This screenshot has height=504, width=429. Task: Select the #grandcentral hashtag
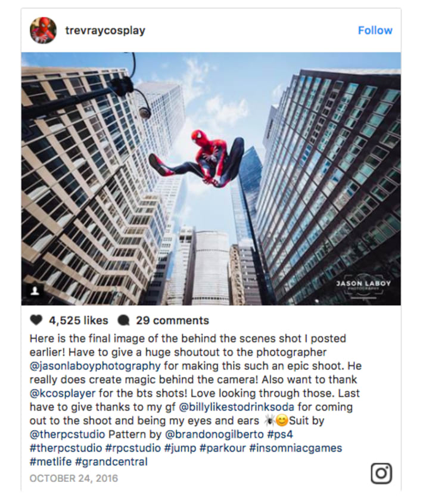[x=111, y=462]
